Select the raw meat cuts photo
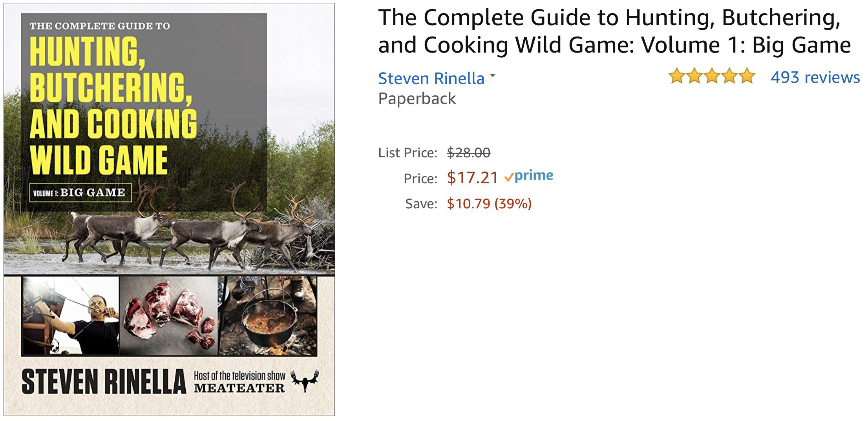 click(169, 315)
